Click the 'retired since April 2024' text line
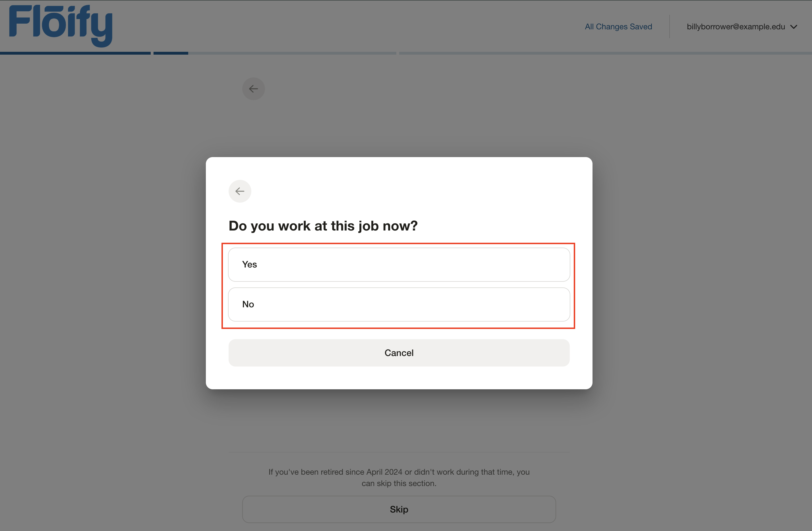The width and height of the screenshot is (812, 531). [x=399, y=472]
